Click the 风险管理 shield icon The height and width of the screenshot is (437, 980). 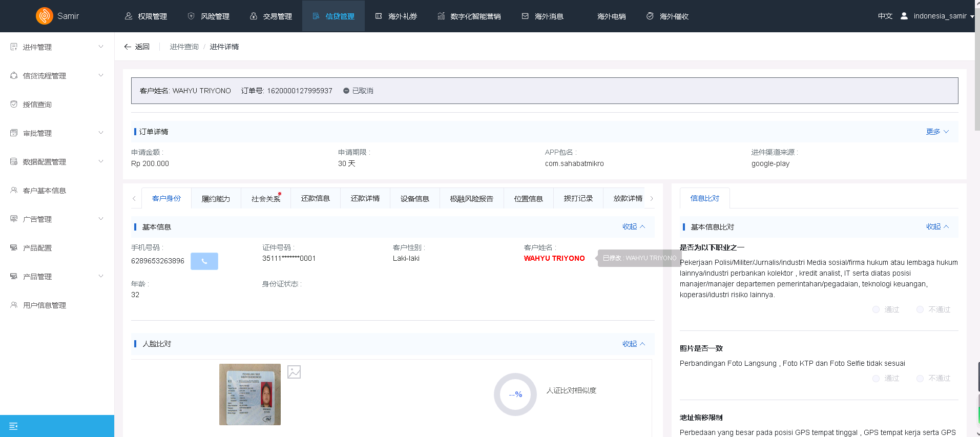191,16
